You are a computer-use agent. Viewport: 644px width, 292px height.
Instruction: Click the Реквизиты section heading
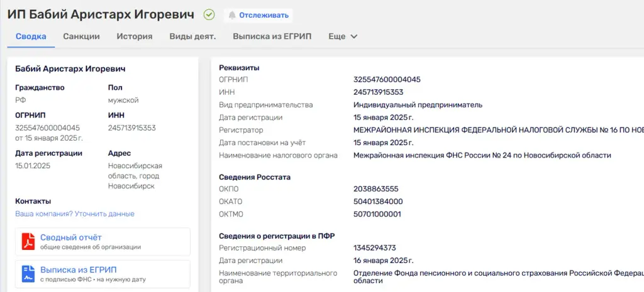pos(239,68)
